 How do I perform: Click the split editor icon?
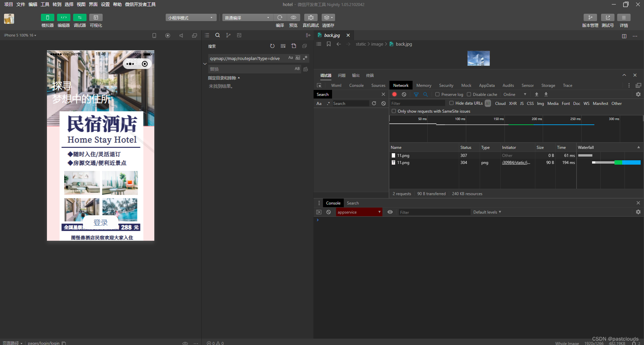coord(624,36)
